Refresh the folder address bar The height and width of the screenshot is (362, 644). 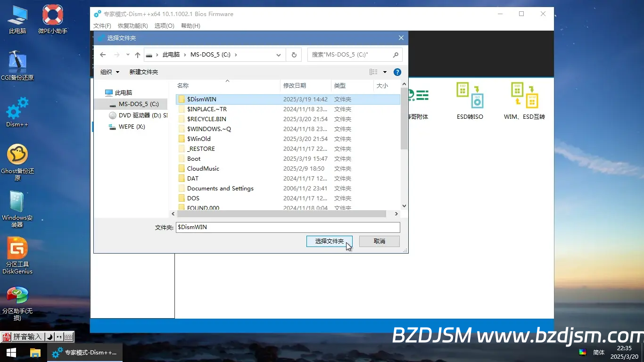point(294,55)
